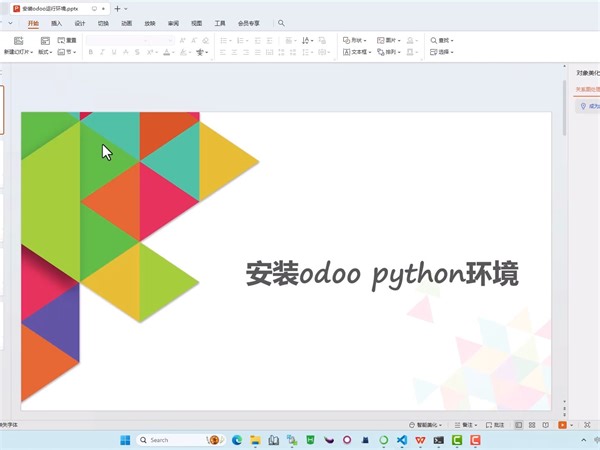Center align the text
Image resolution: width=600 pixels, height=450 pixels.
(234, 52)
